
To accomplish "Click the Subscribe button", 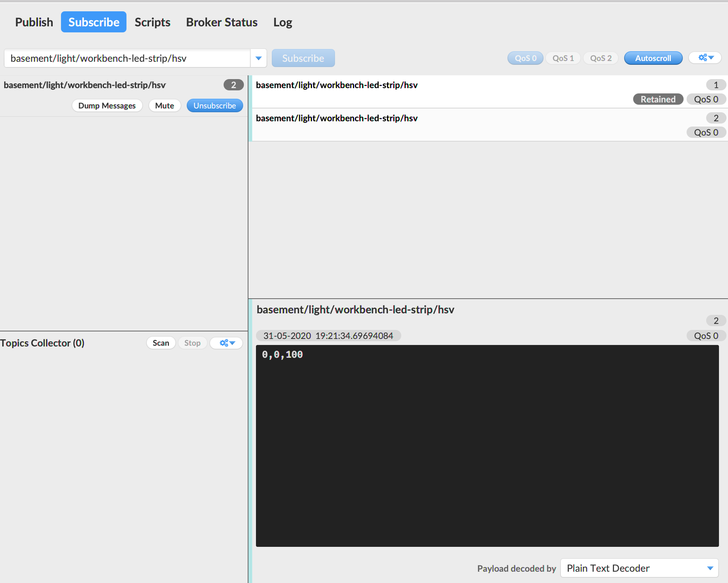I will 303,58.
